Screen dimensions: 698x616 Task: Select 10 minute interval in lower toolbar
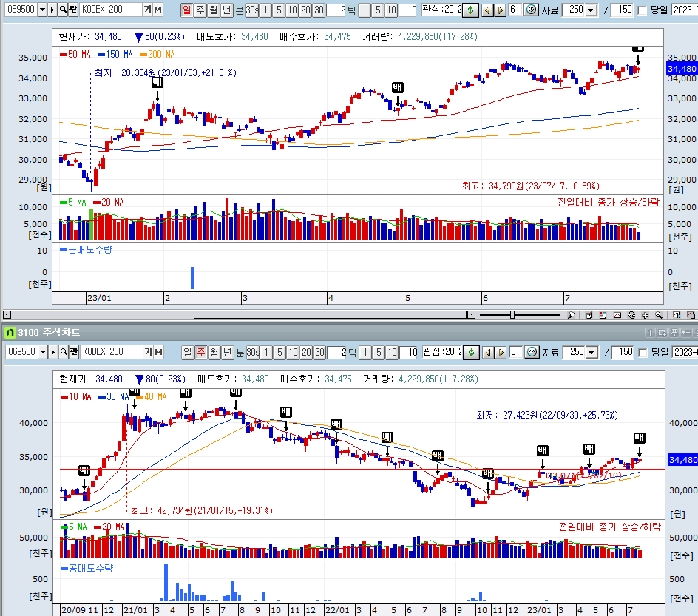[293, 352]
